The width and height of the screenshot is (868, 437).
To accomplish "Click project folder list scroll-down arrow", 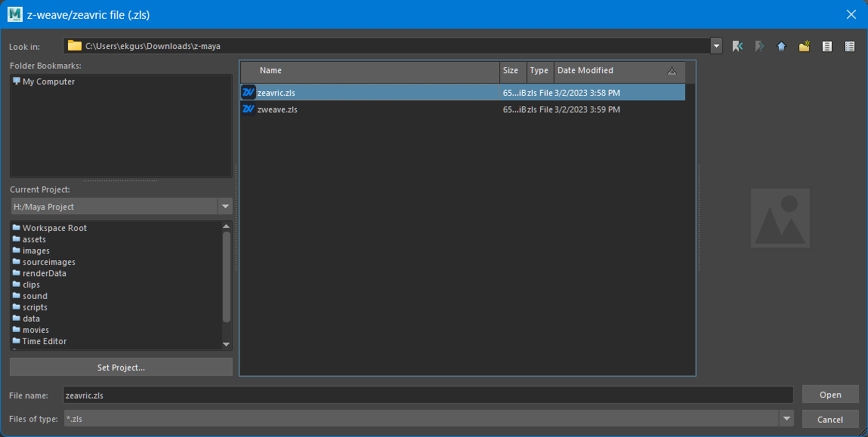I will (226, 344).
